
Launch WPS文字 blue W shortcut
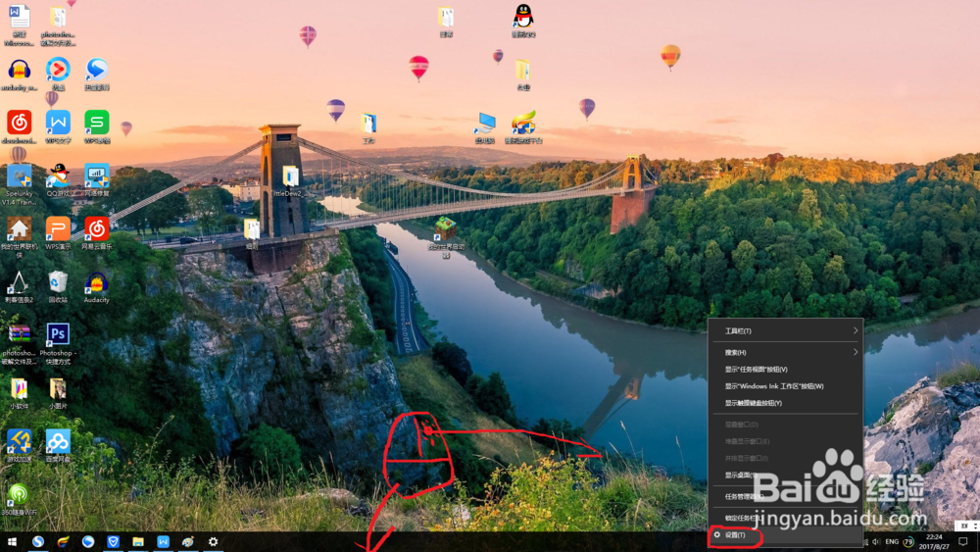coord(58,126)
